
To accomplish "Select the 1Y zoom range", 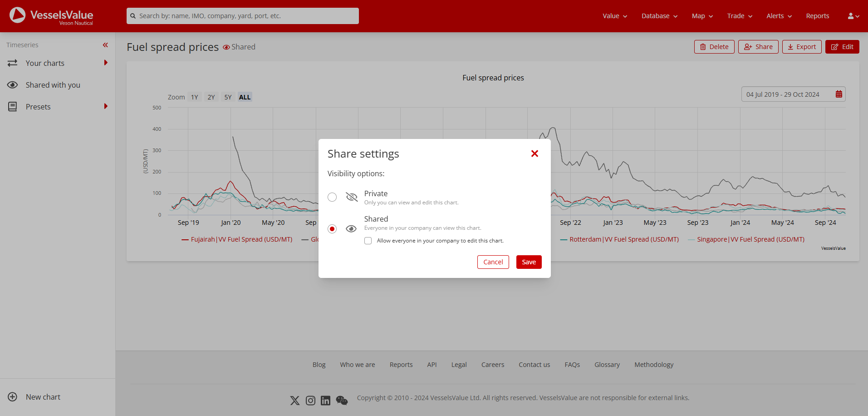I will [194, 97].
